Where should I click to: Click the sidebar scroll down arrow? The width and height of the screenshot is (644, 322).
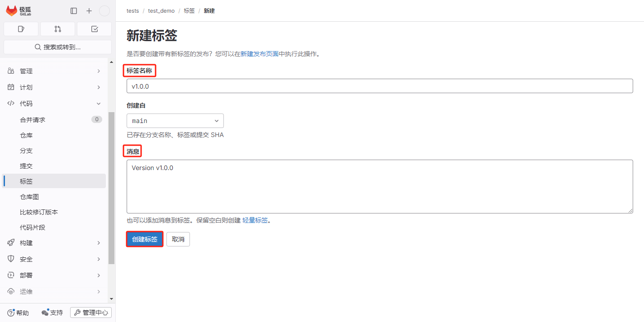point(112,299)
